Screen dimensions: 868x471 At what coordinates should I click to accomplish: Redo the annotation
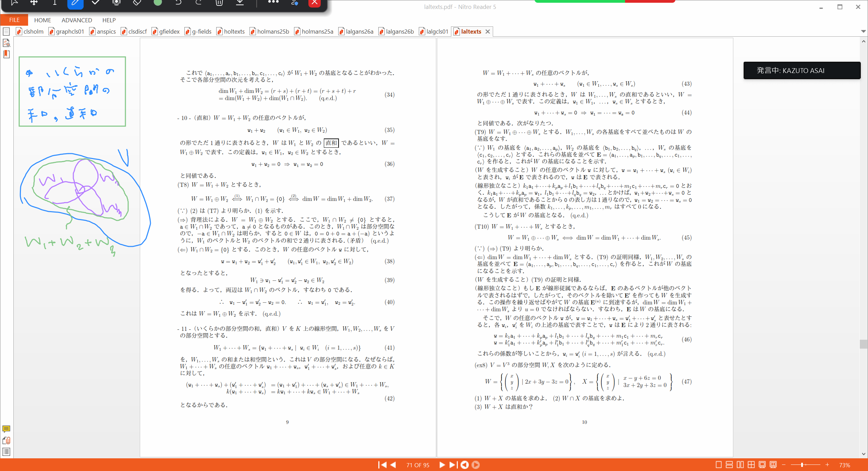[x=199, y=3]
